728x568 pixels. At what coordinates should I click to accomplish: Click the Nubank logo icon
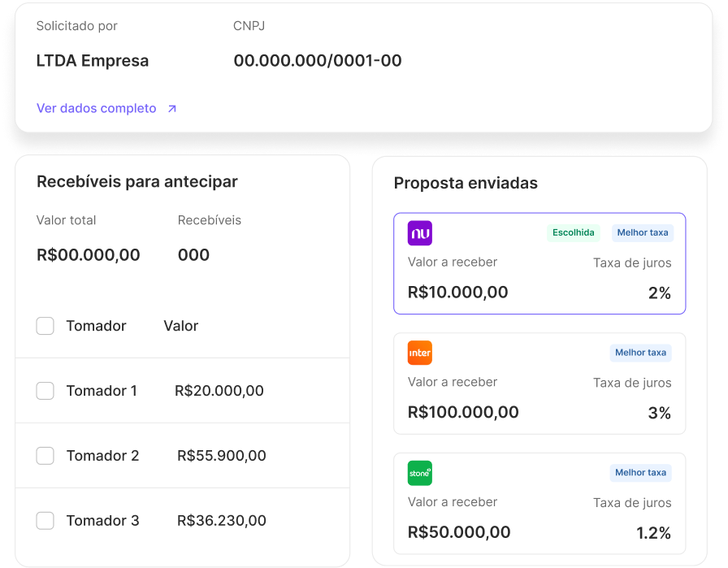pos(420,233)
